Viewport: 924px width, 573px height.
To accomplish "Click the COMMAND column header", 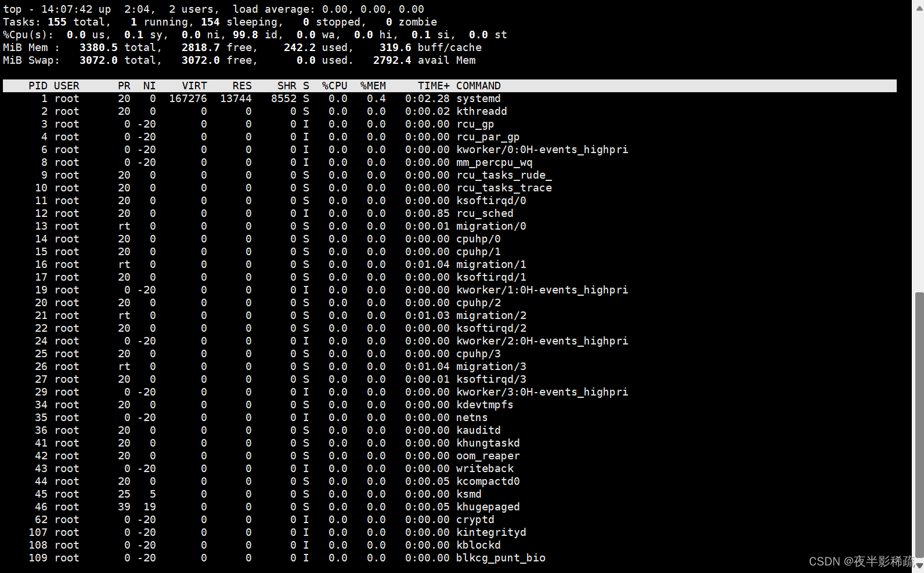I will tap(478, 86).
